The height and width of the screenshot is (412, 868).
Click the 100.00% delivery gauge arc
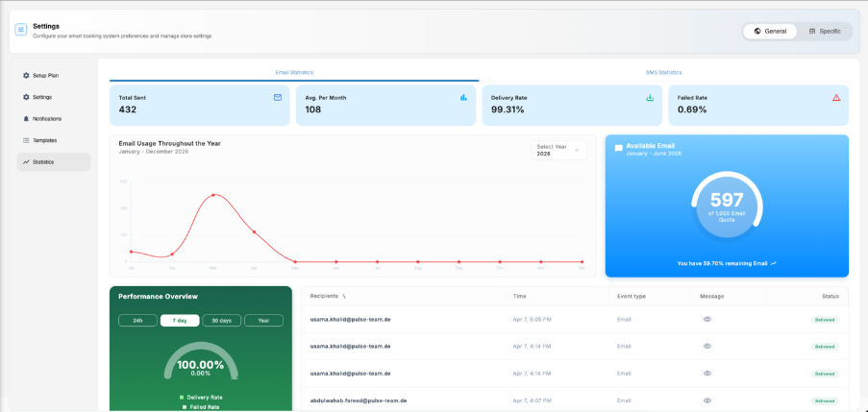click(x=200, y=360)
